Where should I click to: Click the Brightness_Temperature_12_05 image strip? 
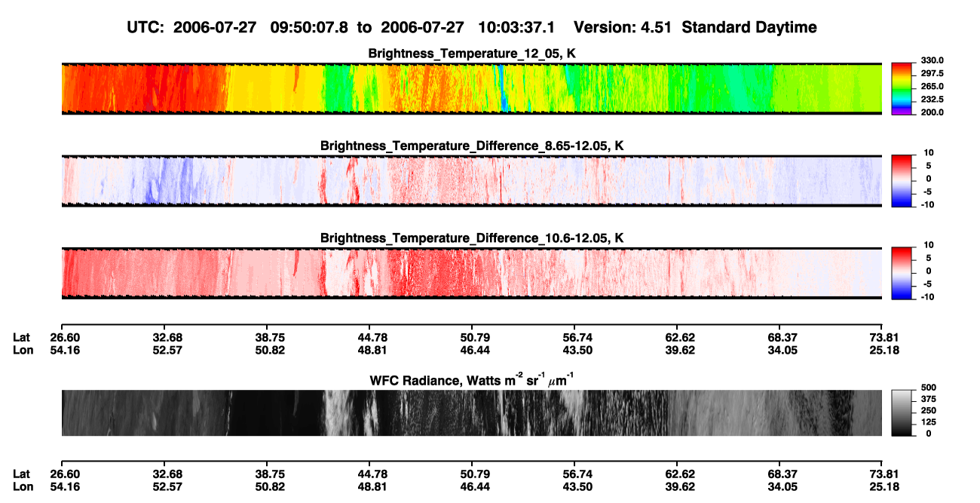[472, 89]
